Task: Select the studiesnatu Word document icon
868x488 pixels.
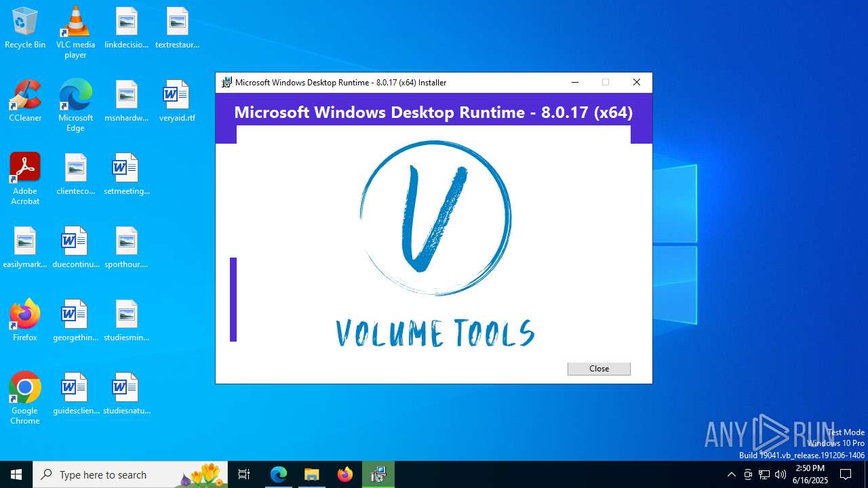Action: (x=126, y=394)
